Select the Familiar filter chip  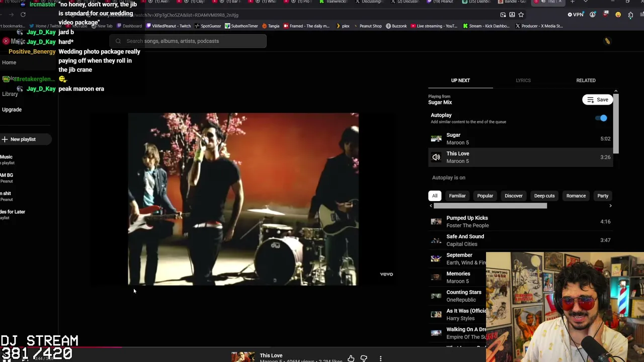(x=457, y=196)
